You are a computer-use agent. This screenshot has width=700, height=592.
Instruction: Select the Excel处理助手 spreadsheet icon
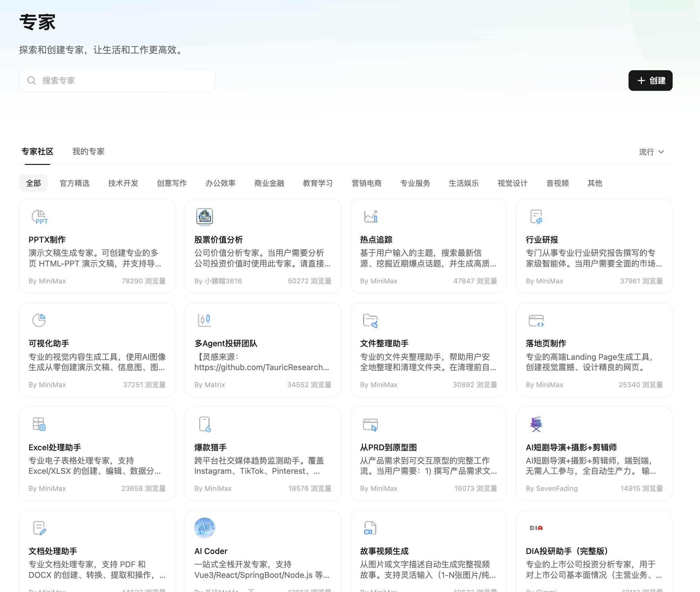39,424
